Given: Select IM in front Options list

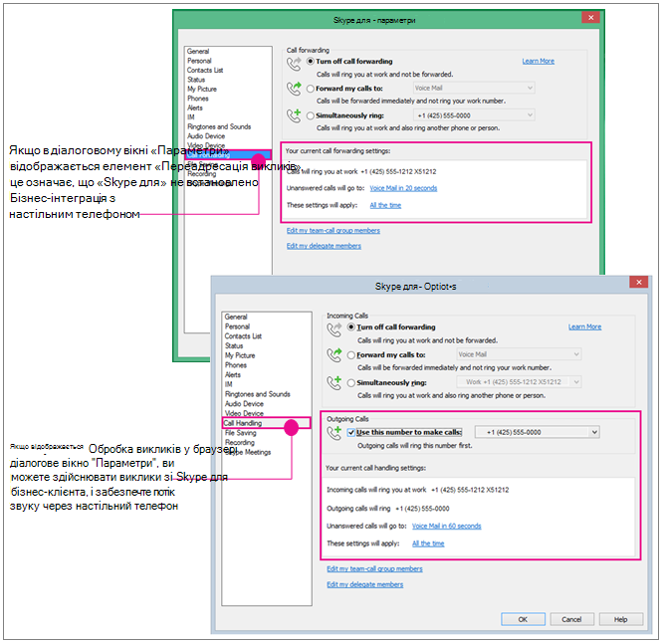Looking at the screenshot, I should 229,384.
